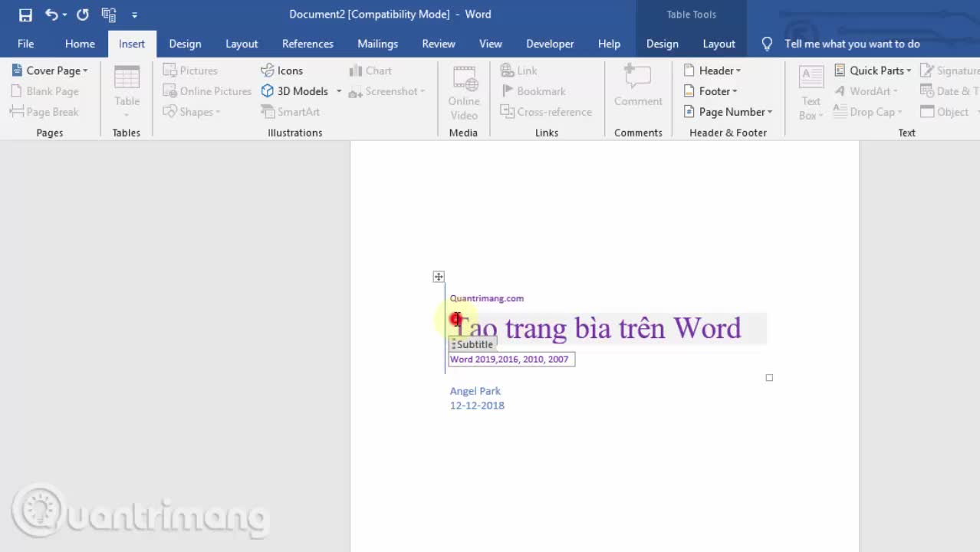
Task: Open Customize Quick Access Toolbar arrow
Action: click(x=135, y=15)
